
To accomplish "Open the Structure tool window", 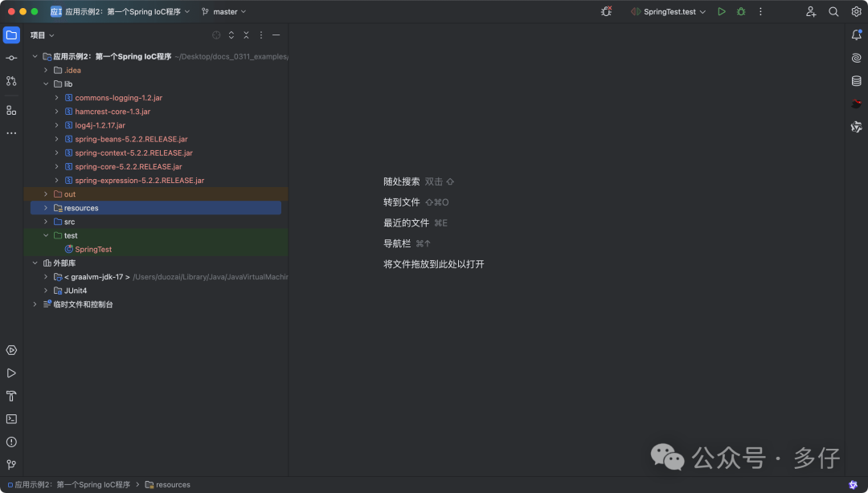I will point(11,110).
